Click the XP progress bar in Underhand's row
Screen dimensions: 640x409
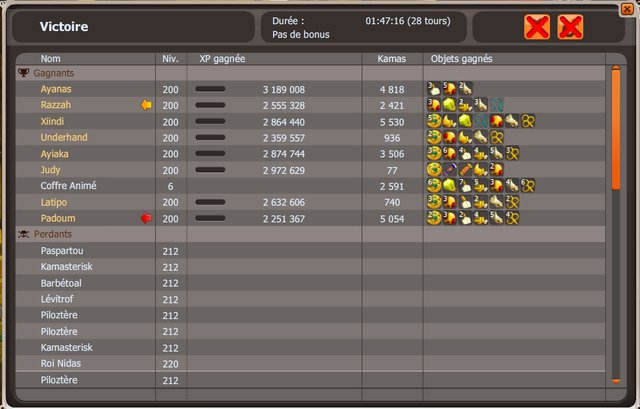point(209,138)
